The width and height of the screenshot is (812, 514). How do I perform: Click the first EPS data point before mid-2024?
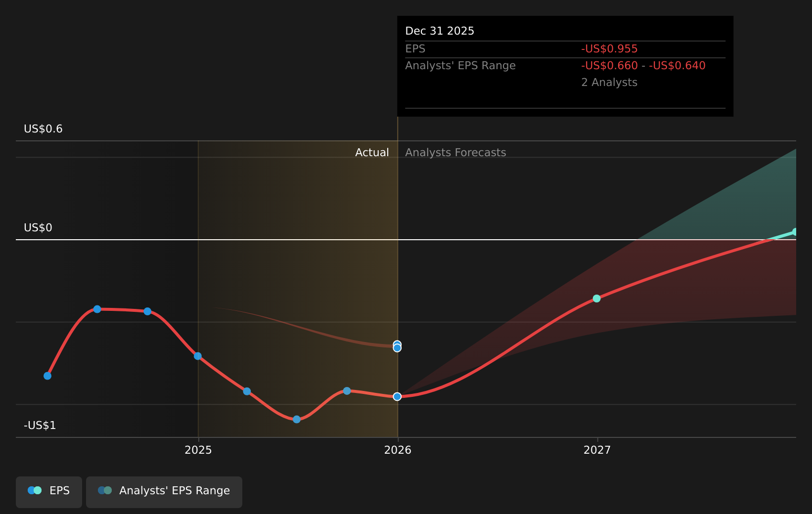point(47,376)
